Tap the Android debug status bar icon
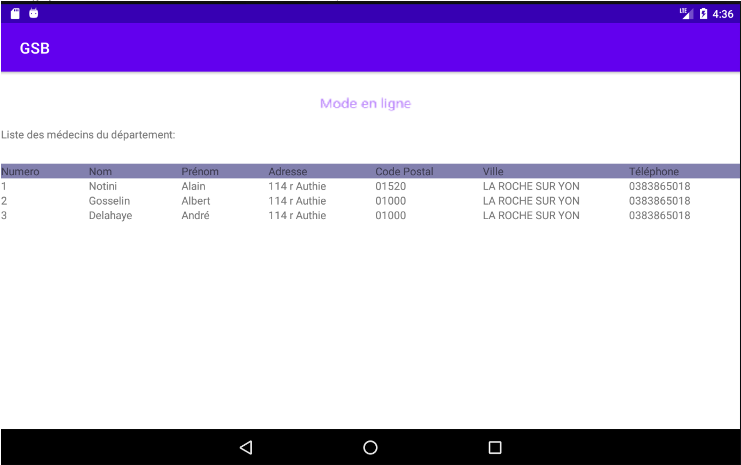741x465 pixels. click(34, 13)
